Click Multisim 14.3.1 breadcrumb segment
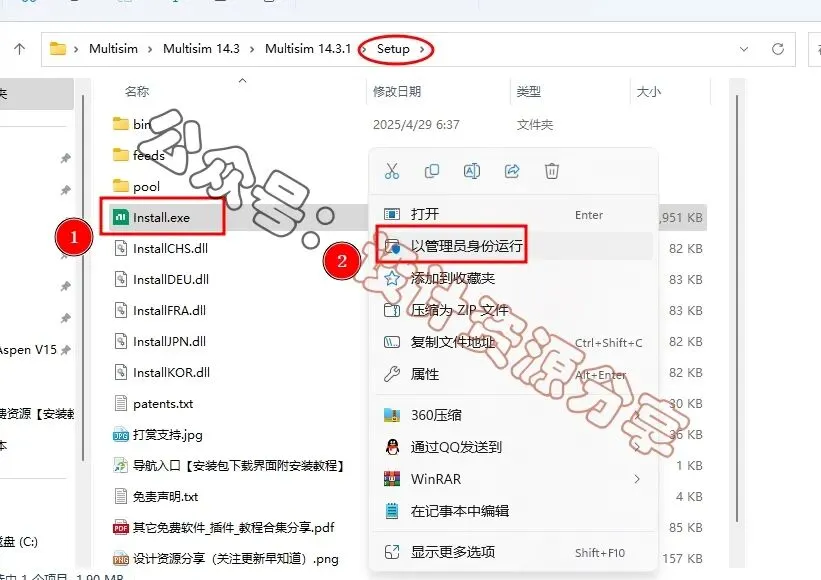This screenshot has height=580, width=821. click(x=308, y=49)
